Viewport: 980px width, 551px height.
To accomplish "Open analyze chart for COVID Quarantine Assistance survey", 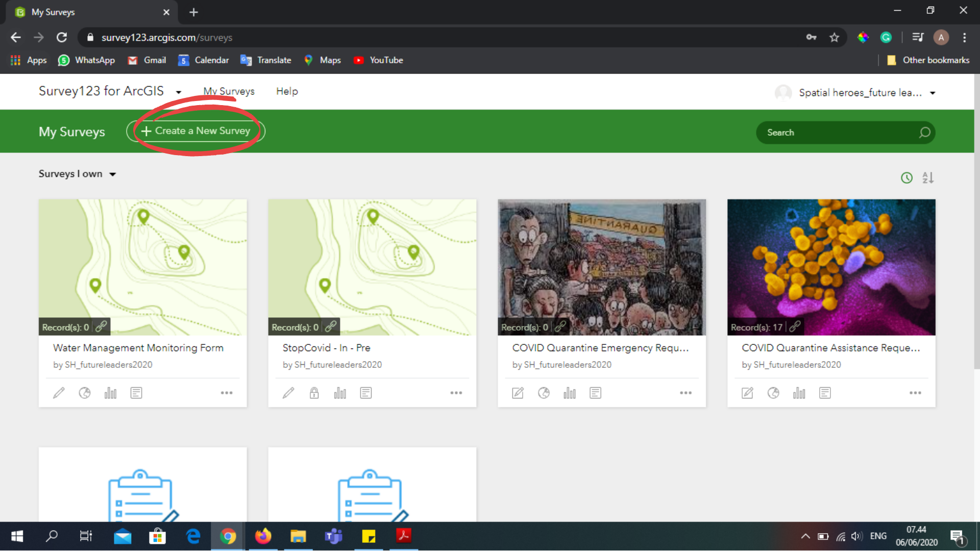I will 799,393.
